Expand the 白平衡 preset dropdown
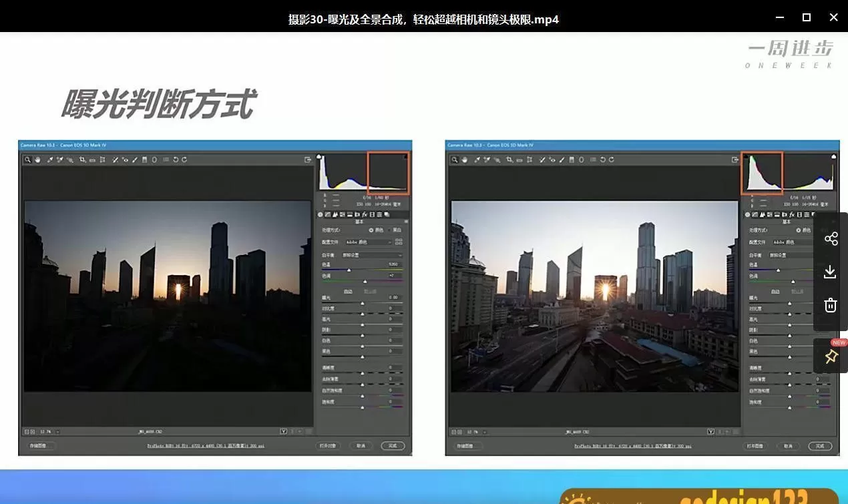Viewport: 848px width, 504px height. pyautogui.click(x=371, y=254)
